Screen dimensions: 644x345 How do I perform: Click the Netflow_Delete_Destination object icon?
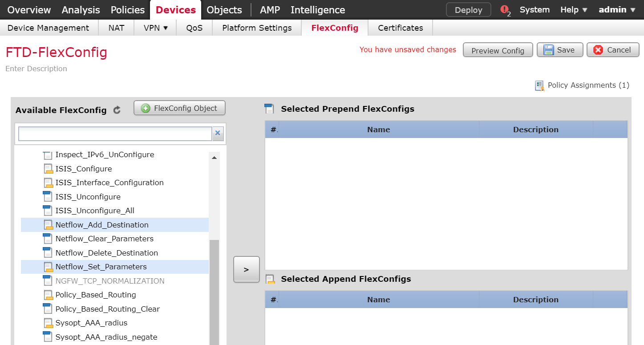pyautogui.click(x=48, y=253)
